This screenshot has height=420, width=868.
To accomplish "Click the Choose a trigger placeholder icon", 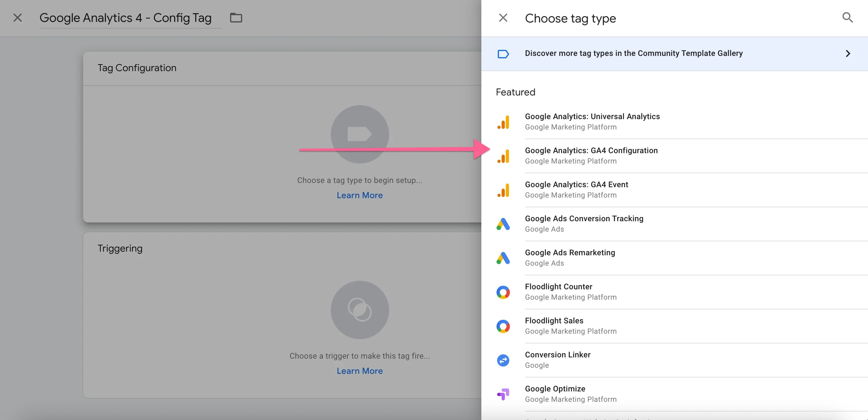I will [360, 310].
